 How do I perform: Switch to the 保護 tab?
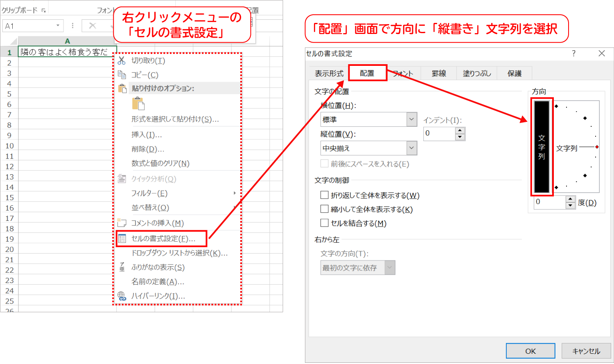pos(515,73)
